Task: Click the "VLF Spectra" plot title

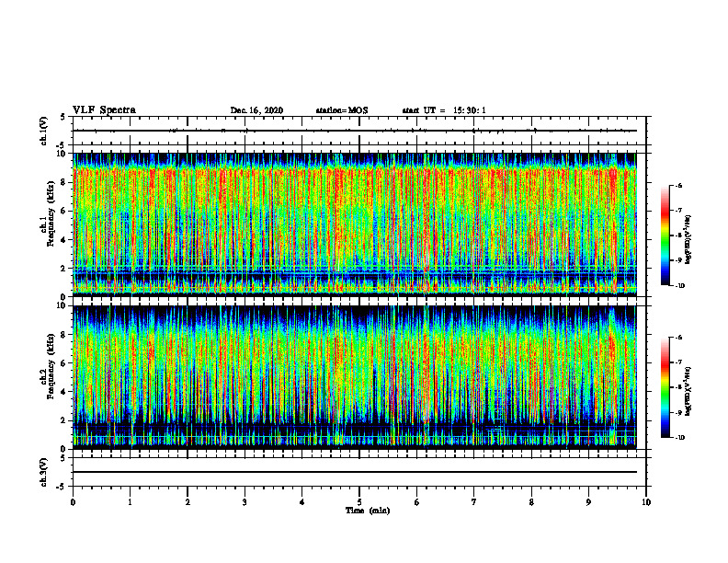Action: pos(104,110)
